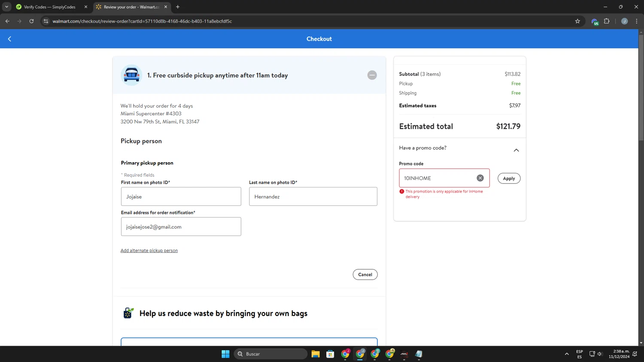The image size is (644, 362).
Task: Open the browser extensions menu
Action: click(x=607, y=21)
